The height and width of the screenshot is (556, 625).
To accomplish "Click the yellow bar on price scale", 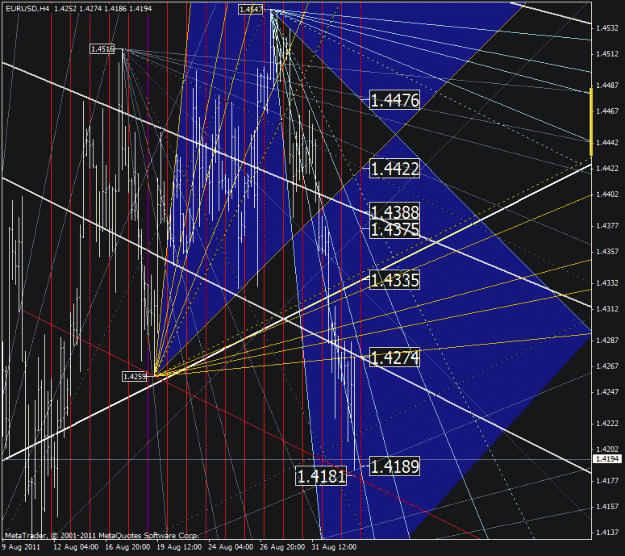I will click(591, 122).
